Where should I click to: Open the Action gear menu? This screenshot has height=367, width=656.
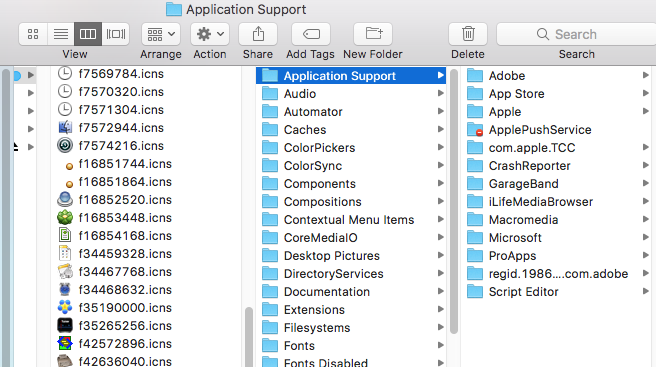pos(210,34)
